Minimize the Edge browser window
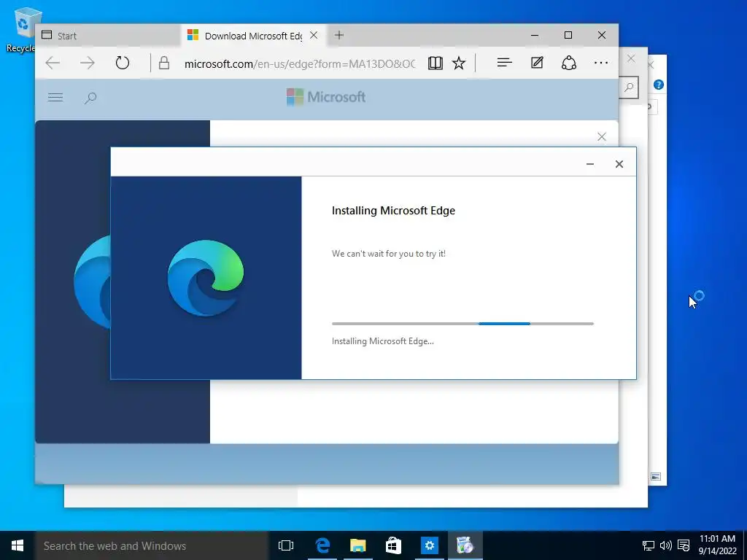Viewport: 747px width, 560px height. click(535, 35)
